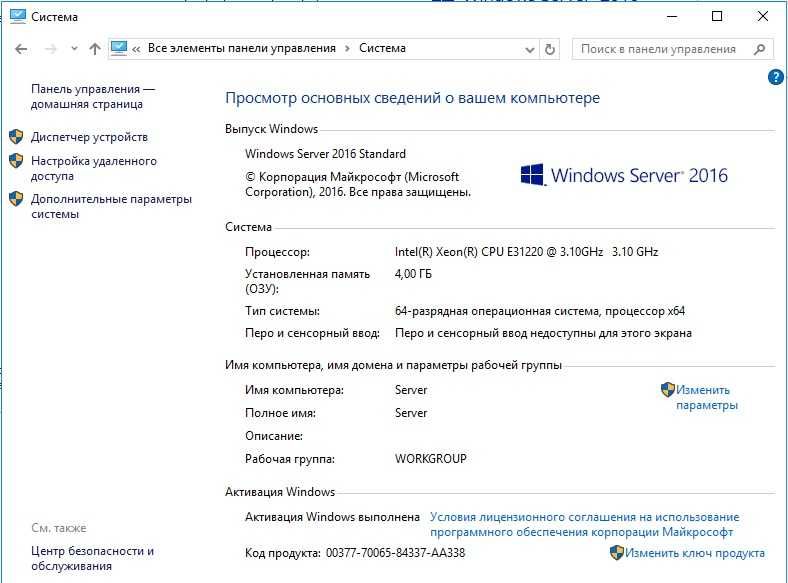The image size is (788, 583).
Task: Click shield icon next to 'Диспетчер устройств'
Action: tap(16, 136)
